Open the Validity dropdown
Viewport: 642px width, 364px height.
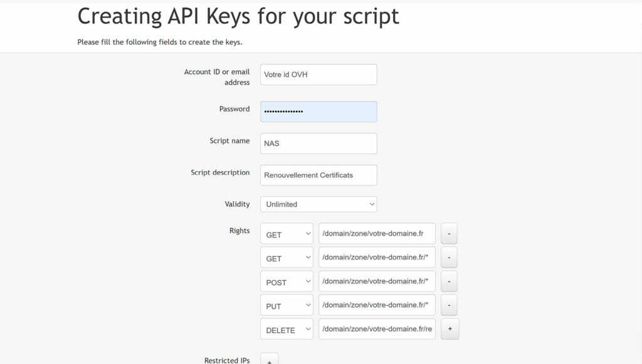coord(318,204)
